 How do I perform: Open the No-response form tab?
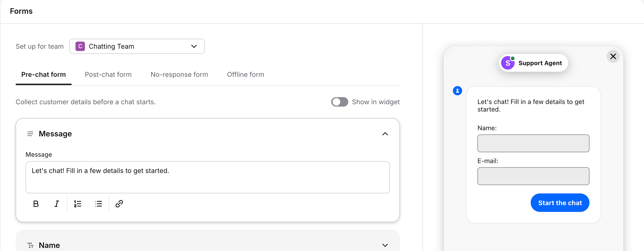click(179, 74)
